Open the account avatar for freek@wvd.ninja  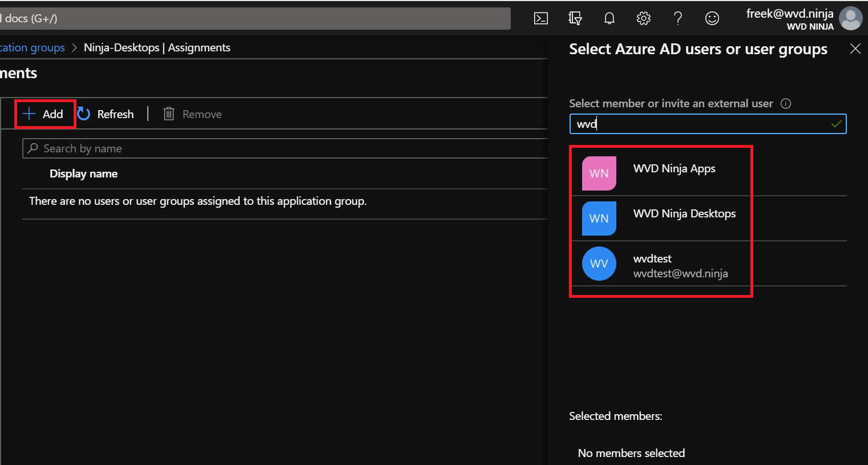[x=851, y=18]
